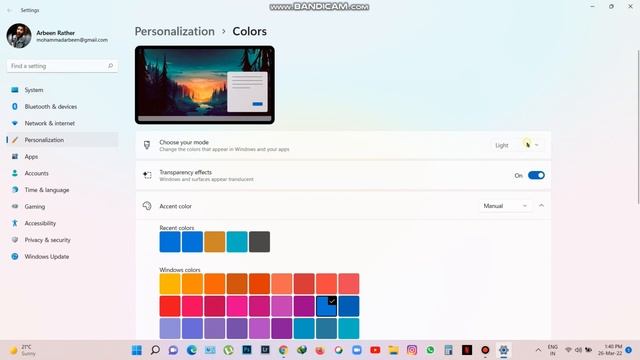Turn off the Transparency effects switch
640x360 pixels.
(536, 176)
